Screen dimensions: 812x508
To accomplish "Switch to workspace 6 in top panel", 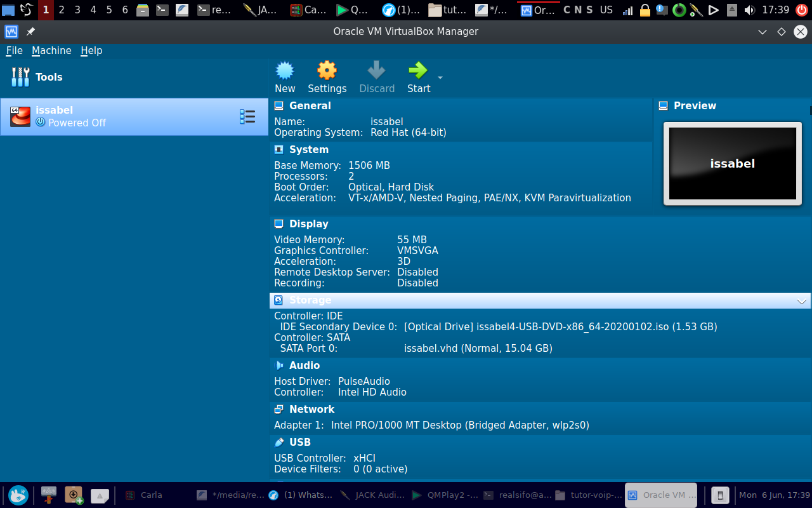I will click(x=125, y=10).
